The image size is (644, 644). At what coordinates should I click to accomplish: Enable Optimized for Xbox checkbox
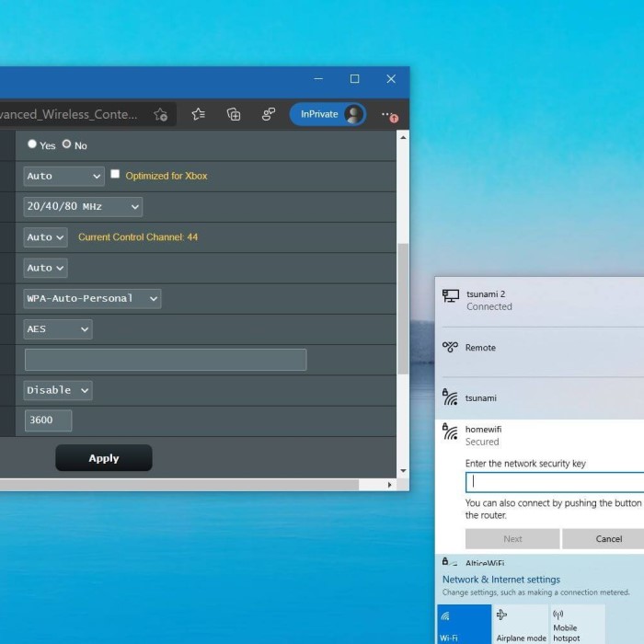pyautogui.click(x=115, y=174)
